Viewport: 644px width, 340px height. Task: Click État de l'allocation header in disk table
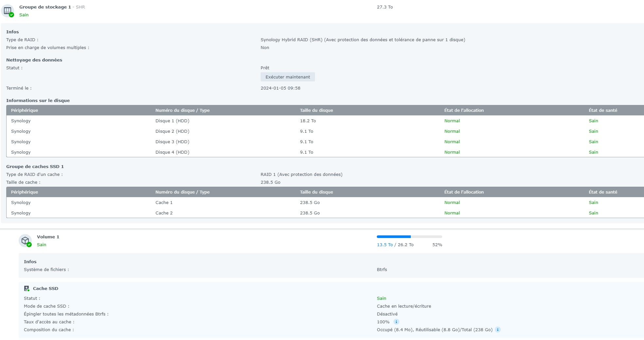(464, 110)
